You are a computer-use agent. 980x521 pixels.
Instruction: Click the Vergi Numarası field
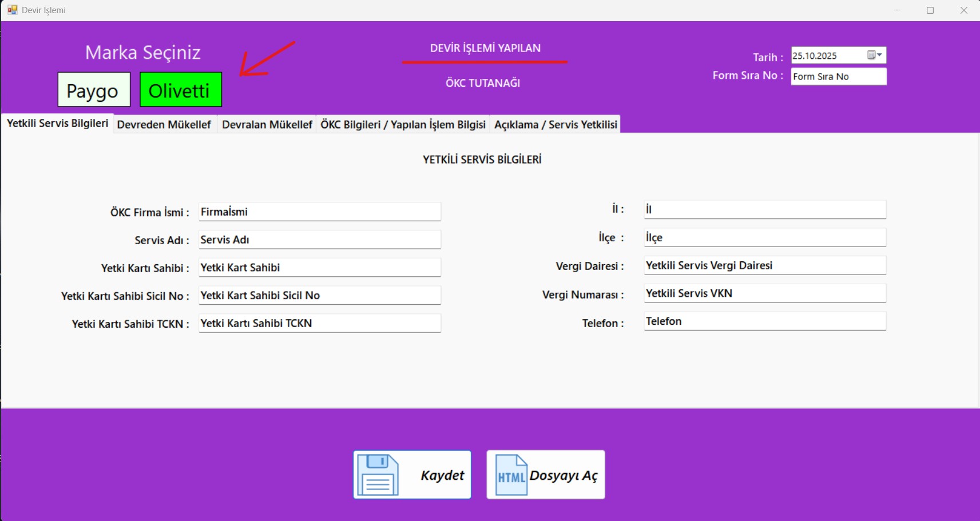coord(764,293)
